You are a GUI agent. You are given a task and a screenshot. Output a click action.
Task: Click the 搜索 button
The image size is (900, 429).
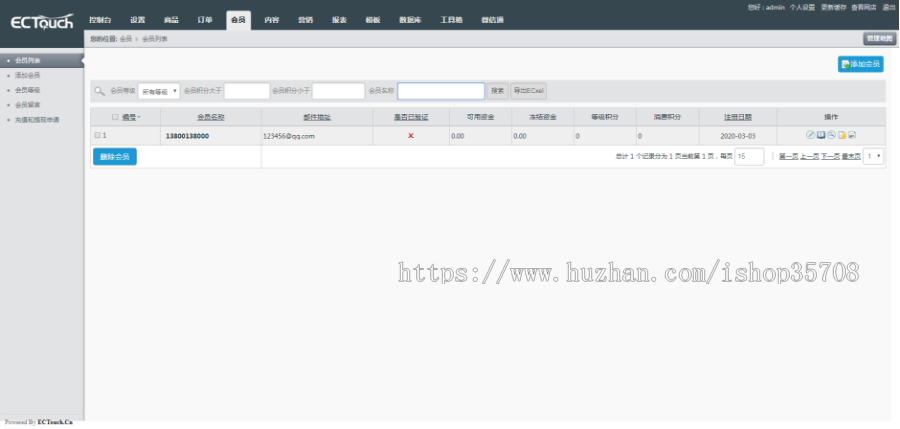click(x=498, y=91)
